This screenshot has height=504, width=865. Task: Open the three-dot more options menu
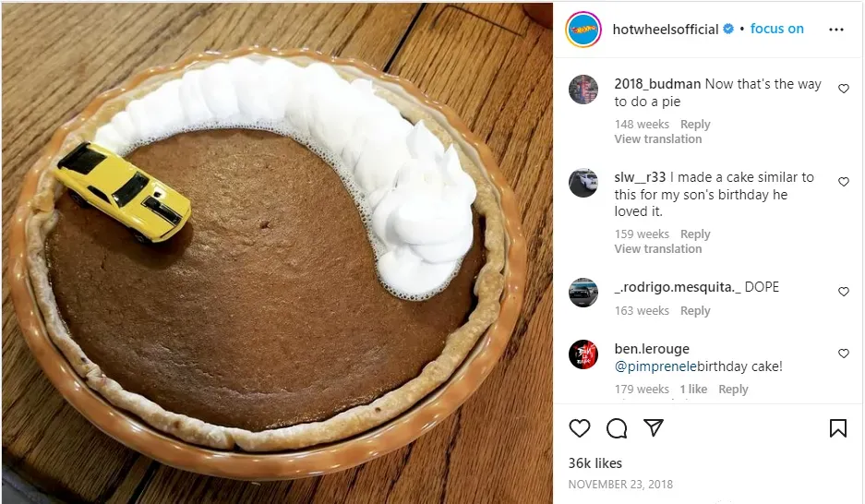tap(836, 30)
